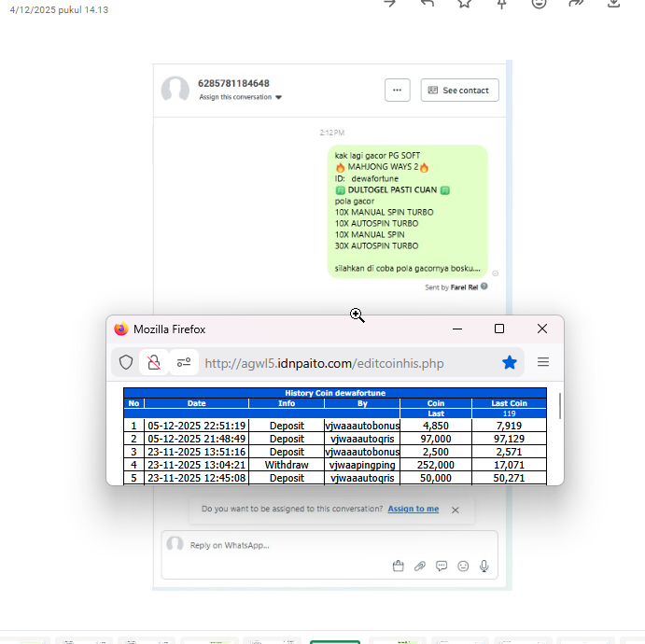Open the site permissions icon in address bar

click(184, 363)
